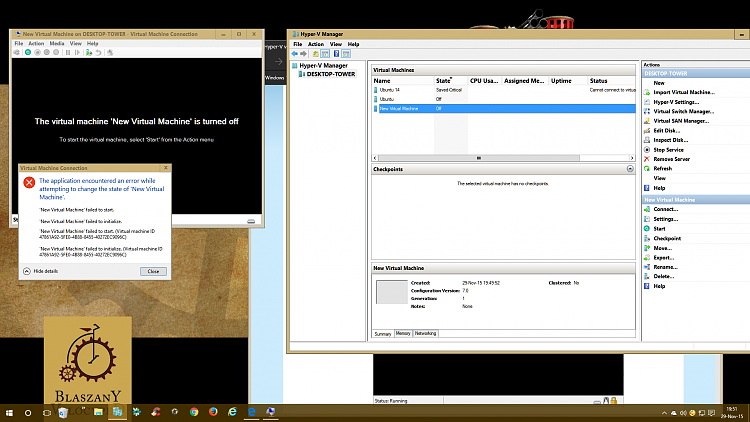Select the Hyper-V Manager root tree node

(x=323, y=66)
